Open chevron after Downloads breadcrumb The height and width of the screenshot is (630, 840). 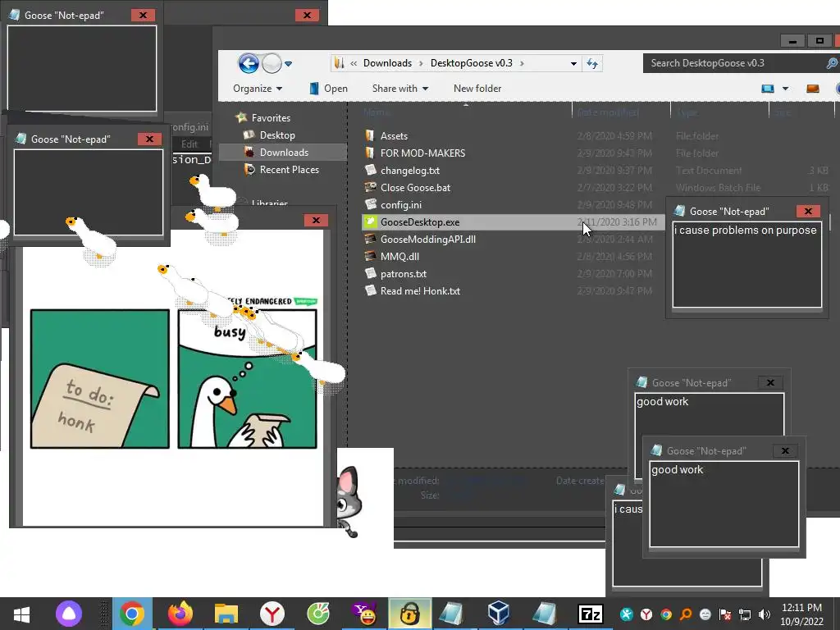(x=421, y=63)
